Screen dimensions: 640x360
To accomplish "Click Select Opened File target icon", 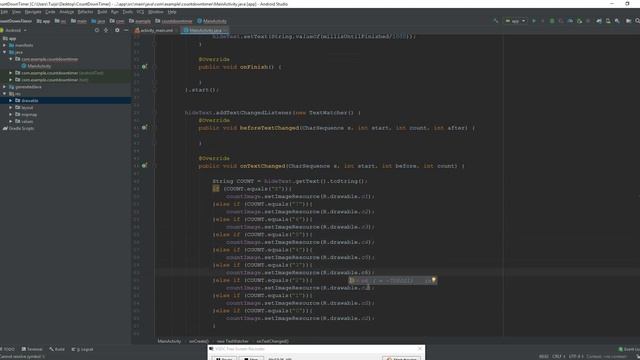I will tap(97, 30).
